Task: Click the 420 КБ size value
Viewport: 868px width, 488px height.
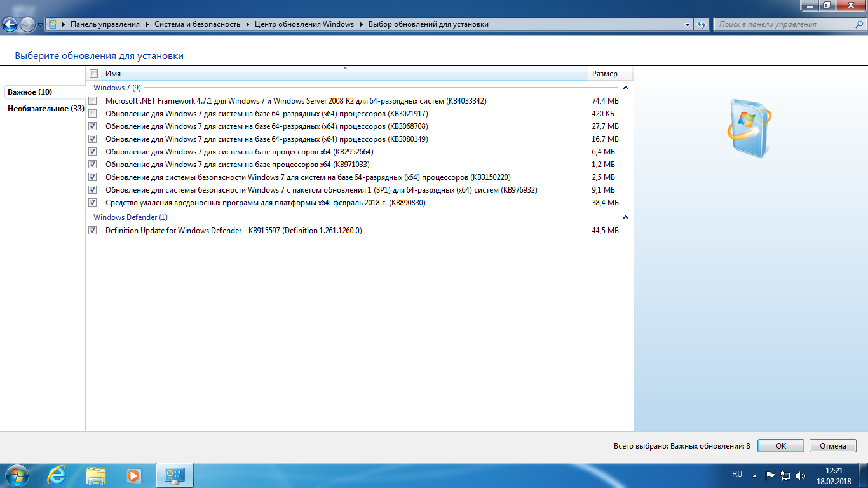Action: (603, 114)
